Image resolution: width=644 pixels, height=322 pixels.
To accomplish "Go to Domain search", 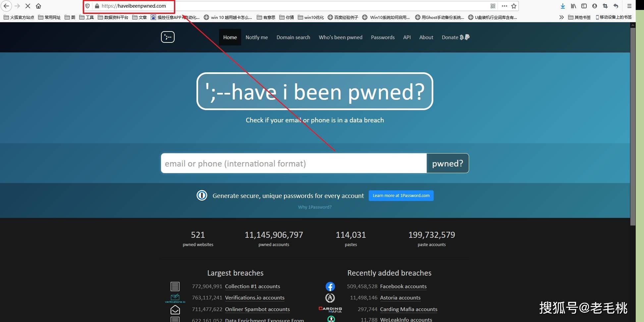I will tap(293, 37).
